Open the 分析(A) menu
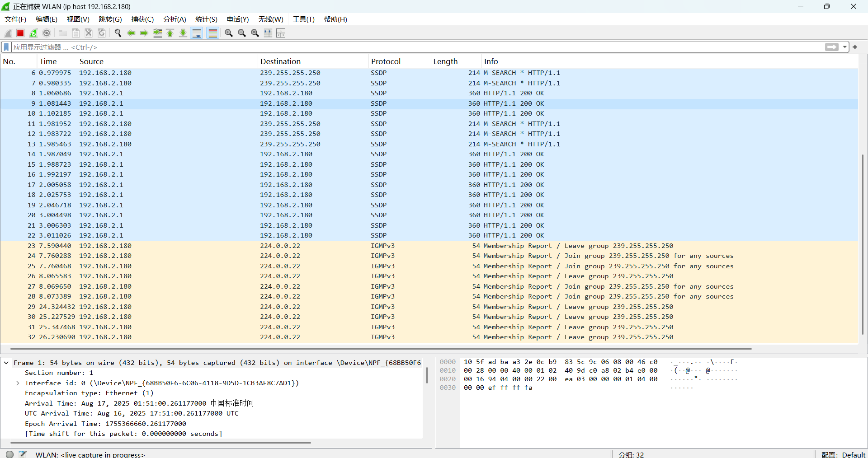868x458 pixels. [175, 19]
